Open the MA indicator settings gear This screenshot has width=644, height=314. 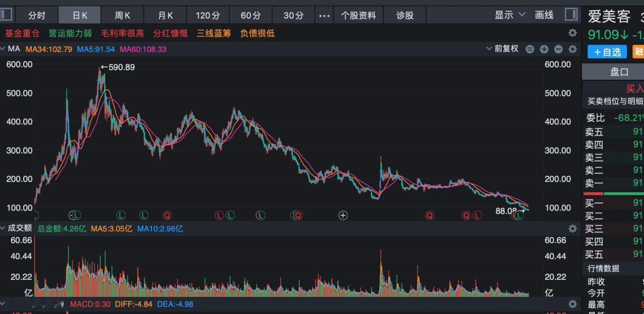(573, 49)
